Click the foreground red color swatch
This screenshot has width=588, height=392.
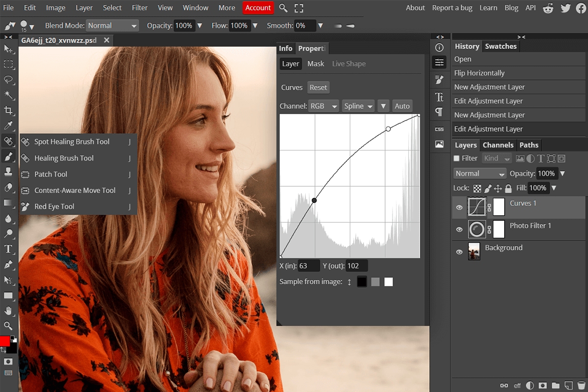click(x=5, y=341)
